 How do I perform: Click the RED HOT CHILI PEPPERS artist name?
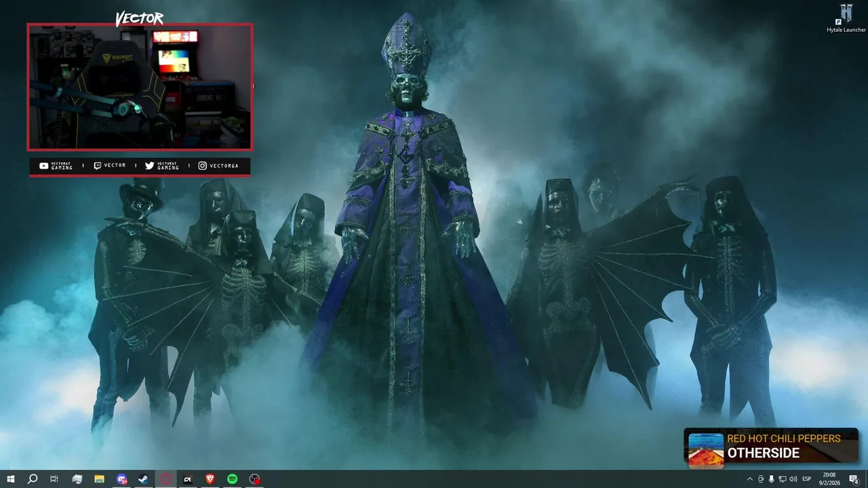(784, 439)
